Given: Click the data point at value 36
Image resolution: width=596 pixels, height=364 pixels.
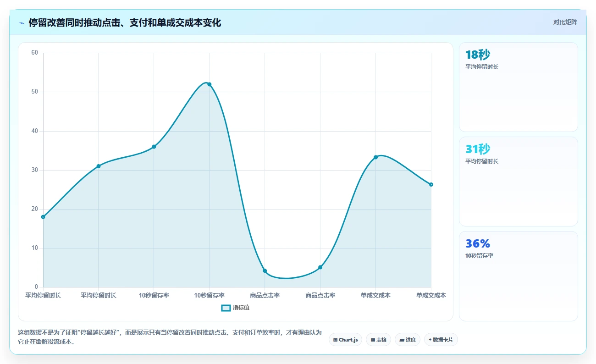Looking at the screenshot, I should tap(154, 147).
